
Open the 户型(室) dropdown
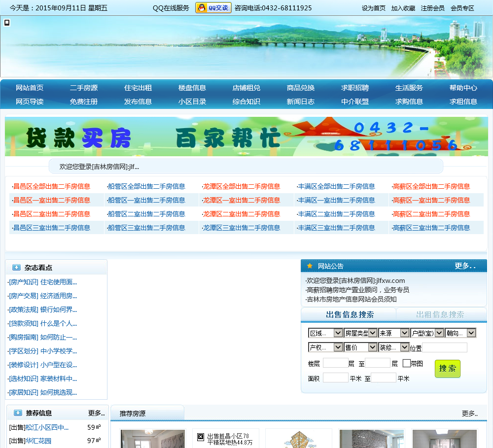[x=427, y=333]
